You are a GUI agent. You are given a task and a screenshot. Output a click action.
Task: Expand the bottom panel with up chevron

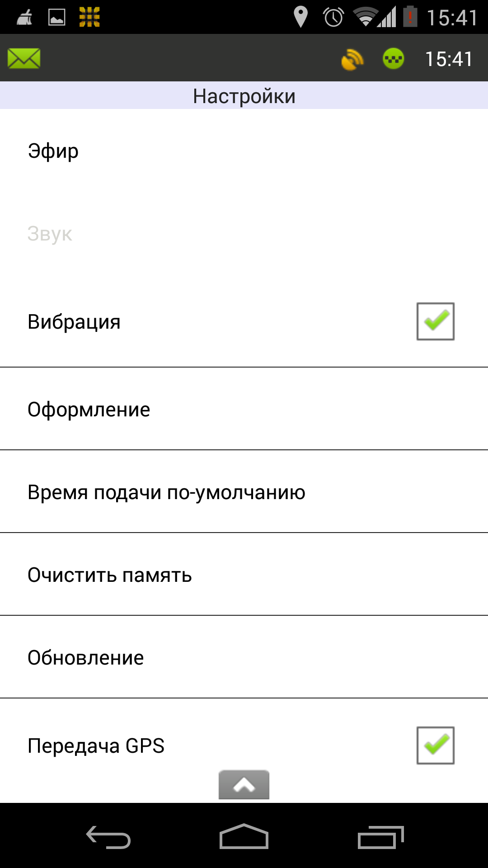tap(244, 785)
